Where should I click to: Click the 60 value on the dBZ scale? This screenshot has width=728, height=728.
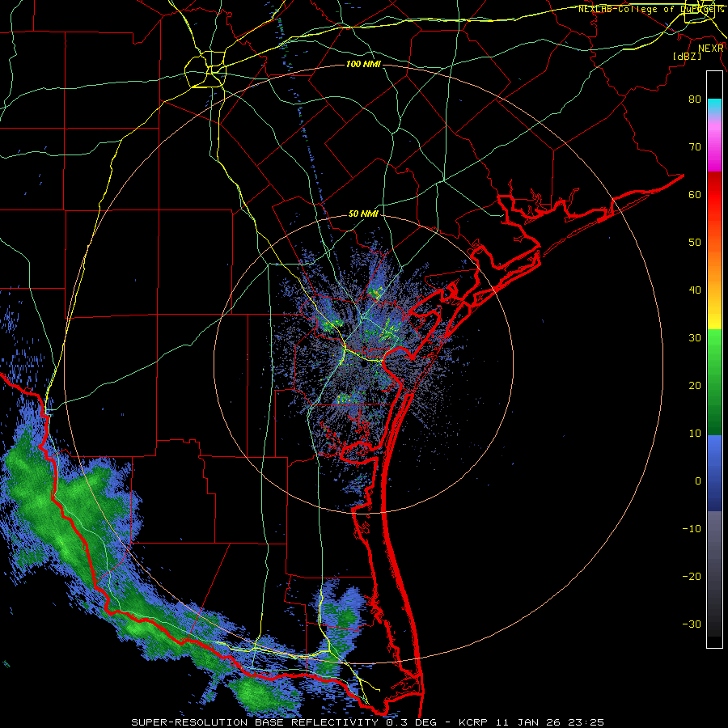coord(695,194)
